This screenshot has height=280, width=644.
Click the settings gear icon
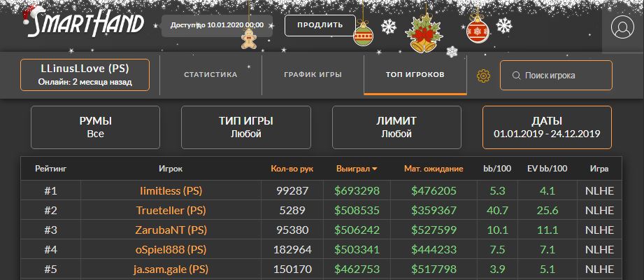482,76
